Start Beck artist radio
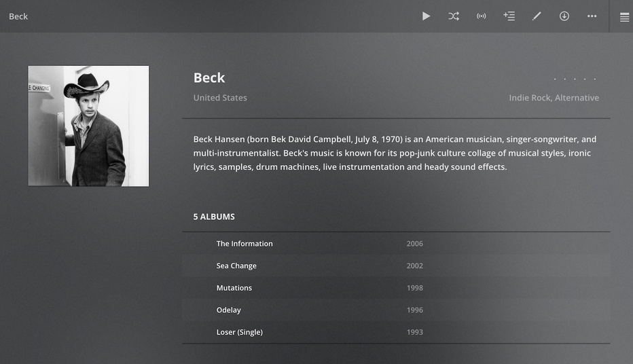Screen dimensions: 633x364 click(482, 16)
